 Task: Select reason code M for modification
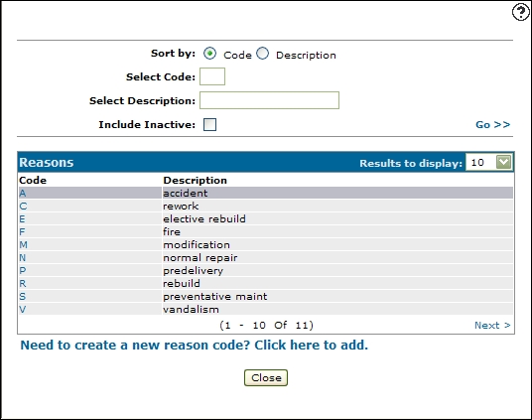tap(24, 245)
